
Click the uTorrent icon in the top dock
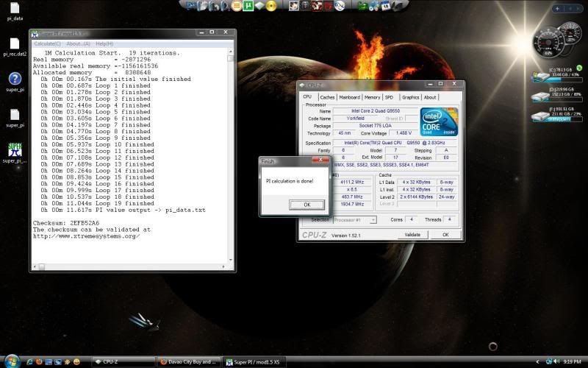(248, 6)
